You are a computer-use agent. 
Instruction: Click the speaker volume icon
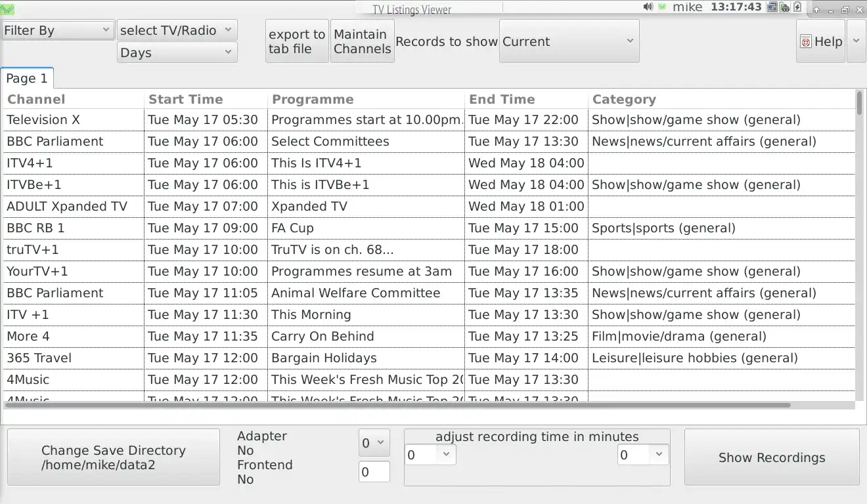tap(648, 7)
